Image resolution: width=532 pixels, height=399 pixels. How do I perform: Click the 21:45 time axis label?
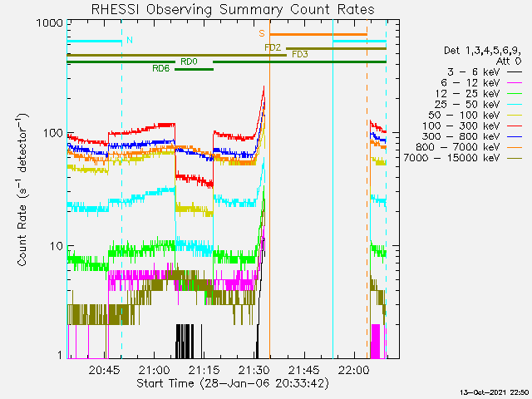coord(304,370)
